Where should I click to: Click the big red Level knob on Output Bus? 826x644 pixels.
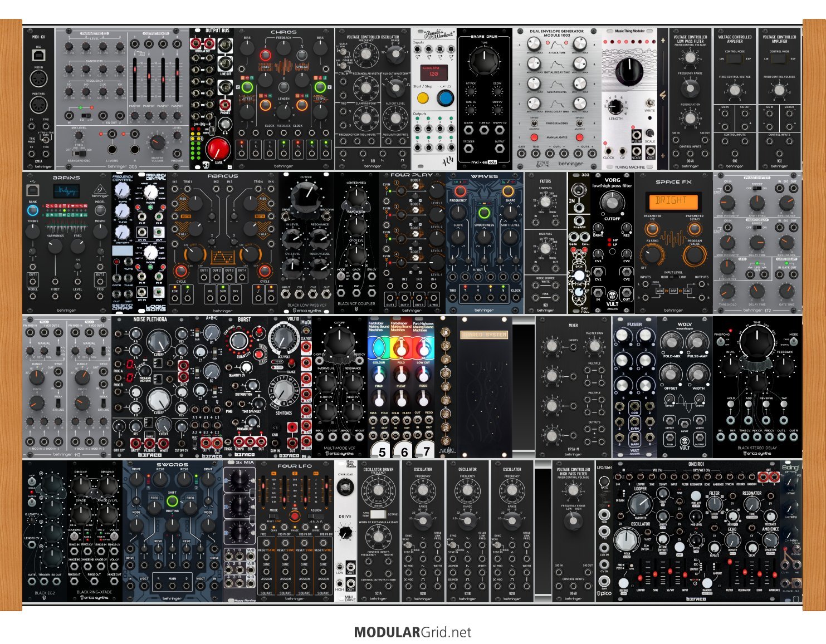tap(217, 149)
